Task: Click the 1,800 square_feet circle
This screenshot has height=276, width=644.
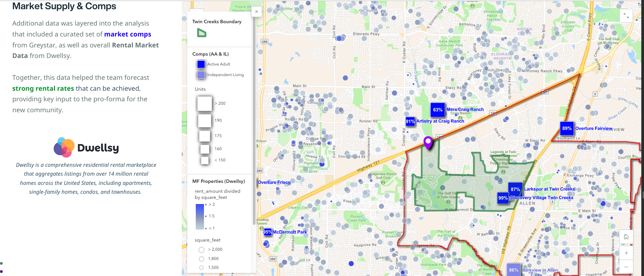Action: pyautogui.click(x=202, y=259)
